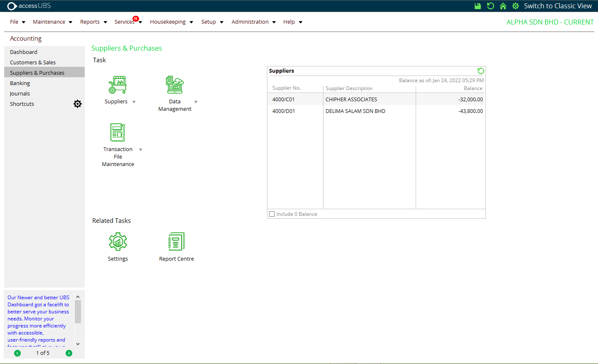Open the Settings gear chart icon
The height and width of the screenshot is (364, 598).
(118, 242)
